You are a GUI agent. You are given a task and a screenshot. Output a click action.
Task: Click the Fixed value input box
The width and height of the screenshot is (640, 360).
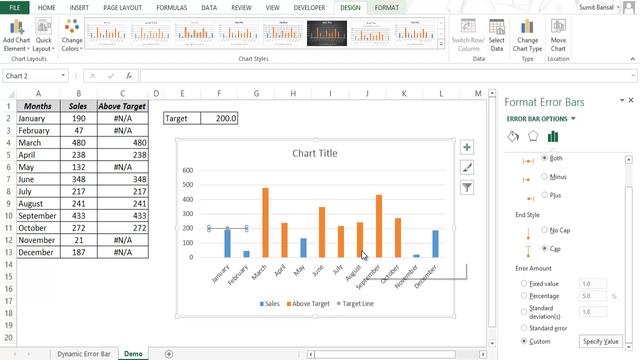click(593, 283)
